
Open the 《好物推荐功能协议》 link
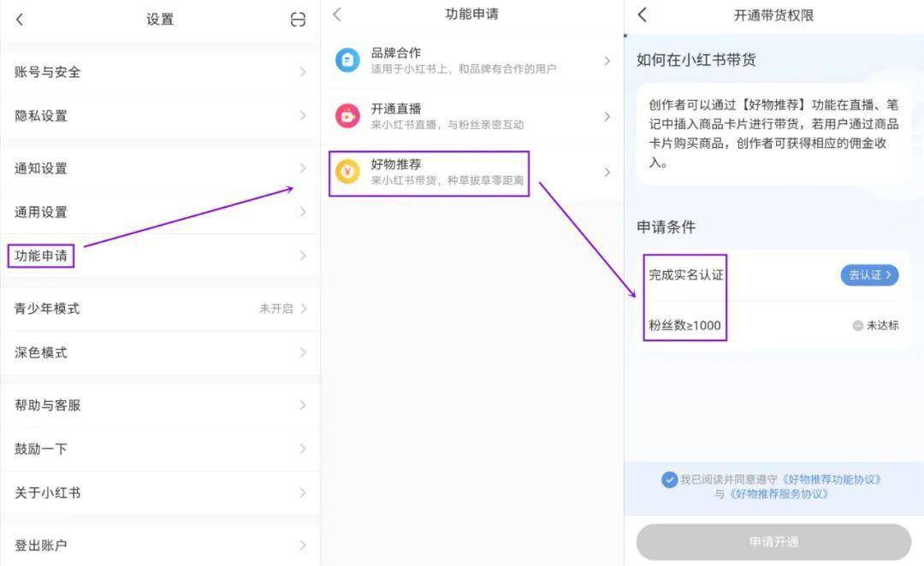click(831, 480)
